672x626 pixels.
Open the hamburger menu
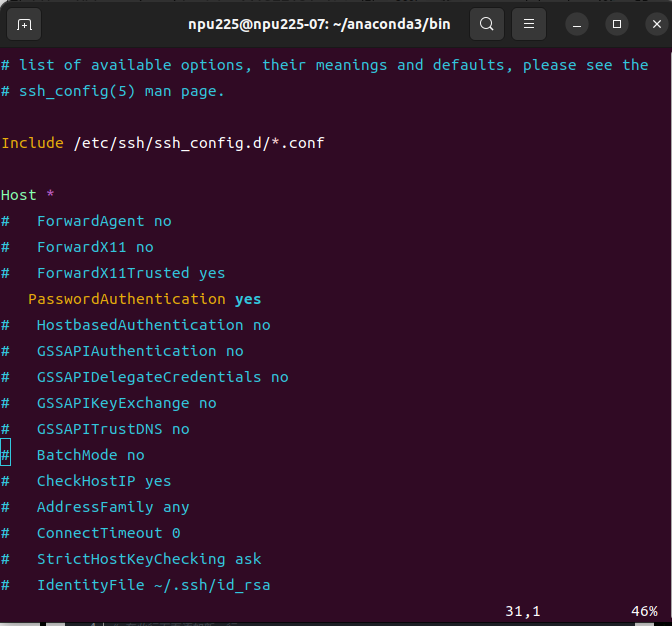click(x=529, y=24)
